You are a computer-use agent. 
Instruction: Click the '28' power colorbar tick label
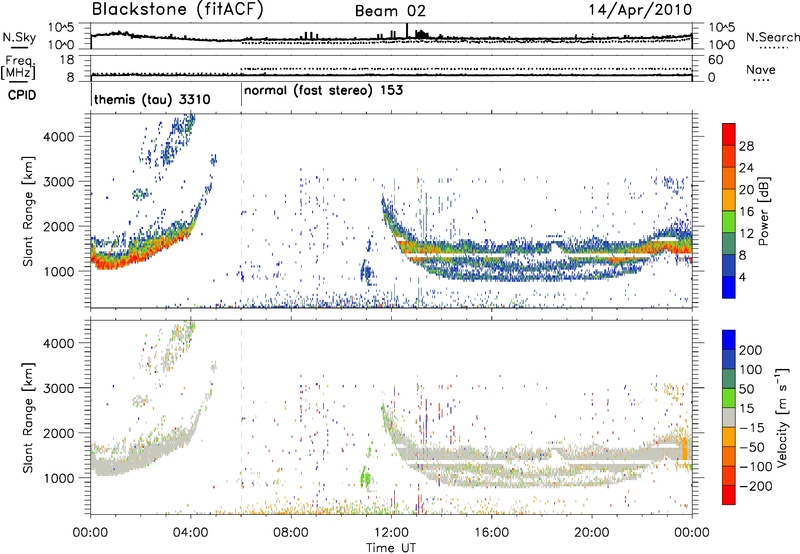[x=746, y=146]
